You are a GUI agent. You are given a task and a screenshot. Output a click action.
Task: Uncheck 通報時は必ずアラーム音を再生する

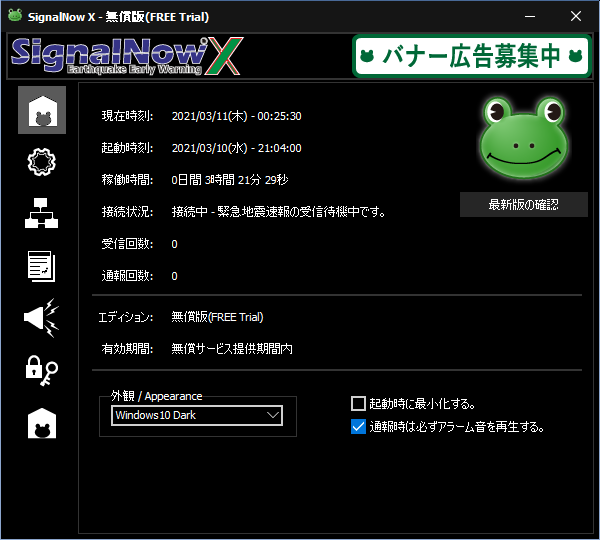(358, 426)
